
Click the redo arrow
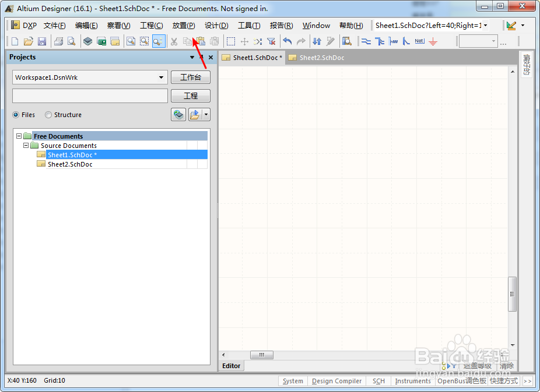coord(301,41)
